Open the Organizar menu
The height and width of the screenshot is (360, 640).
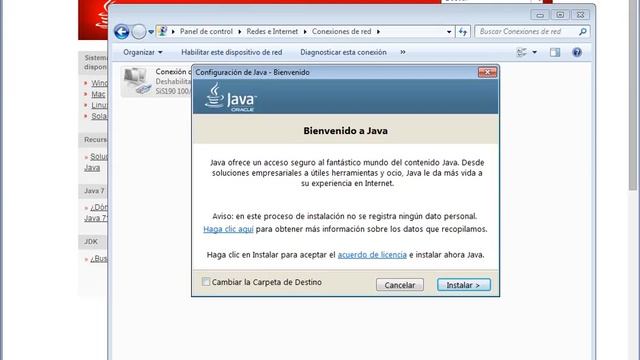point(143,52)
